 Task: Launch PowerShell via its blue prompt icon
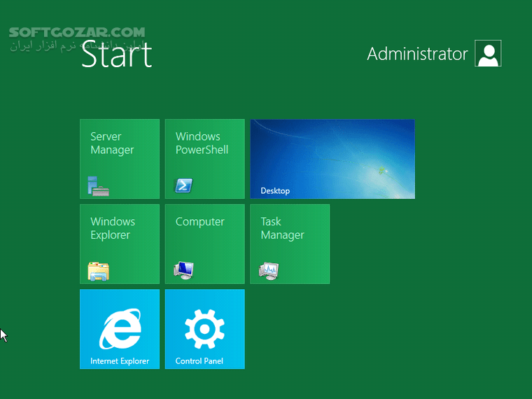click(x=183, y=185)
